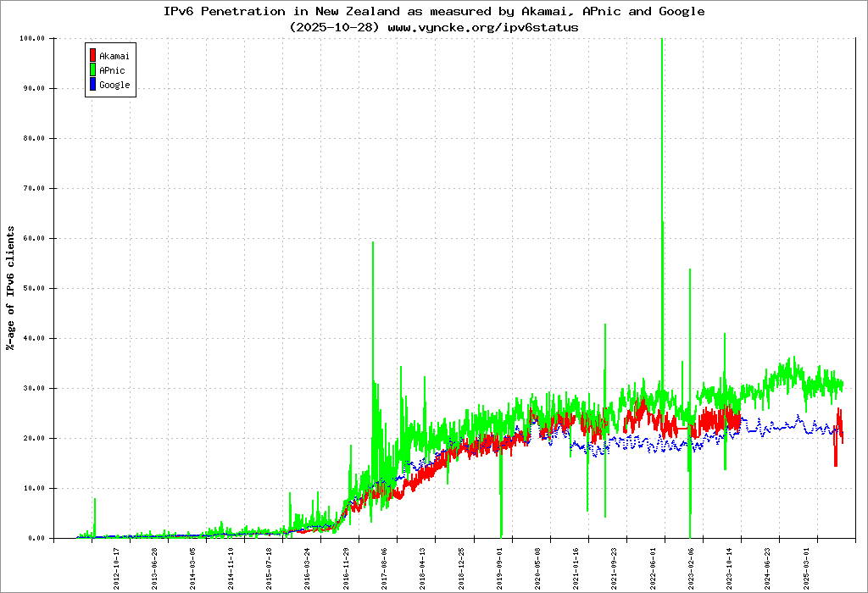868x593 pixels.
Task: Click the 2020-05-08 x-axis date
Action: pos(537,568)
